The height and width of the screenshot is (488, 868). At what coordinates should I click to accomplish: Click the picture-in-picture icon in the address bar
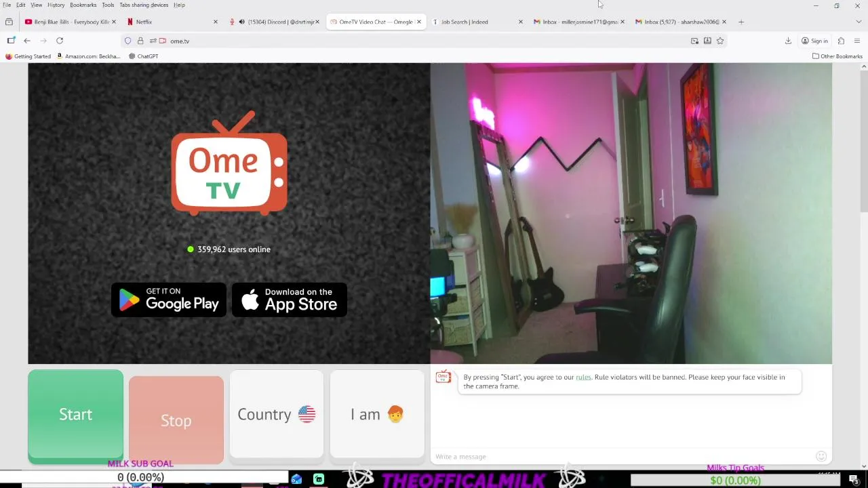tap(694, 41)
